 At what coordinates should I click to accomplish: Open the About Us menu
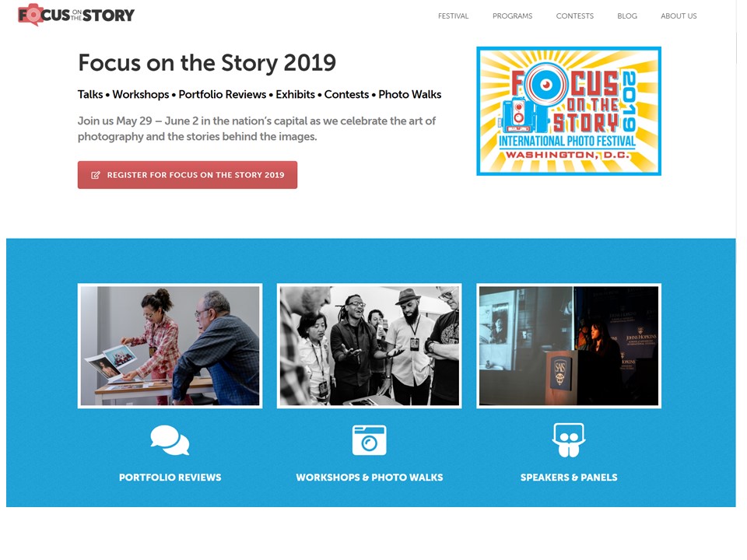[x=679, y=16]
